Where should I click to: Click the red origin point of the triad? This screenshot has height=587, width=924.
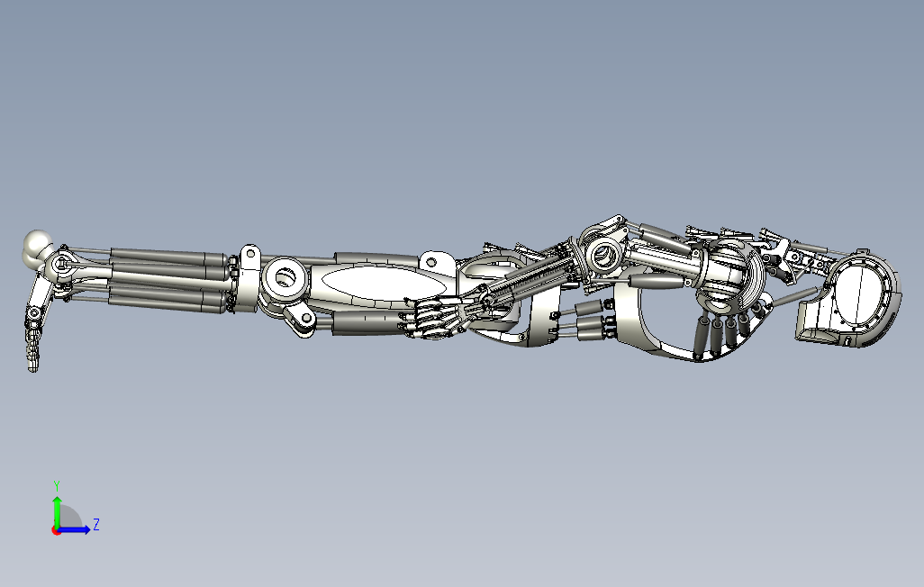pos(56,531)
